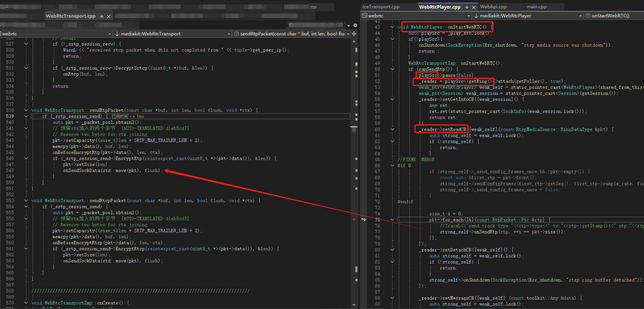
Task: Open the mediakit::WebRtcTransport scope dropdown
Action: click(x=173, y=33)
